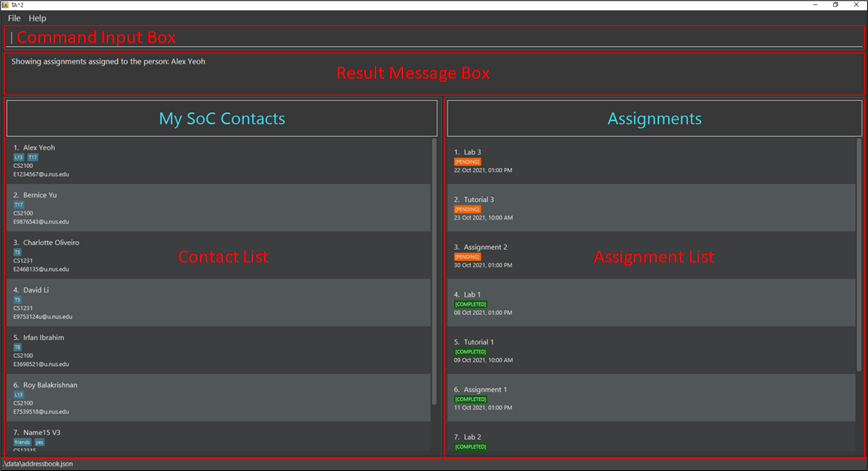
Task: Click the T17 tag on Bernice Yu
Action: coord(19,204)
